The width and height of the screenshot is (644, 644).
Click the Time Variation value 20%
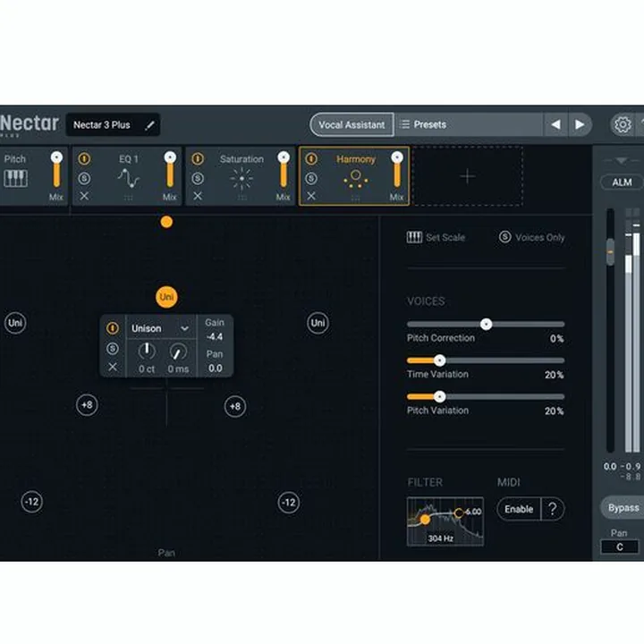pos(554,375)
